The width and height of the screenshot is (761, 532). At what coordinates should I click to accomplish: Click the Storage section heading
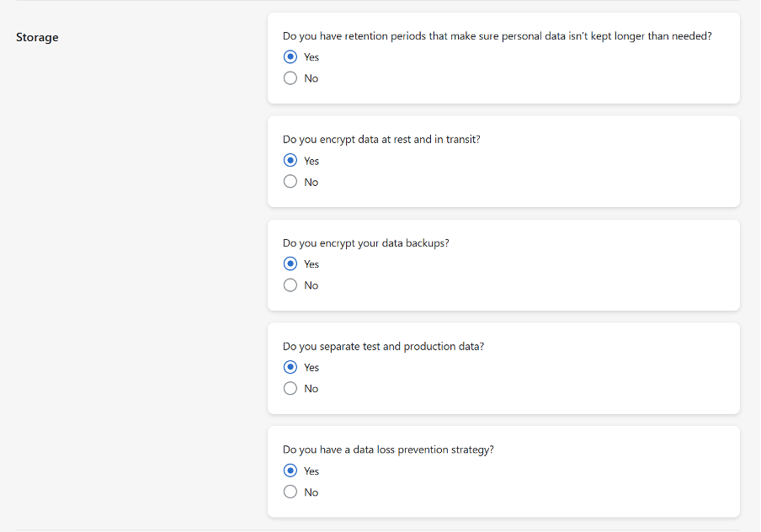click(37, 37)
